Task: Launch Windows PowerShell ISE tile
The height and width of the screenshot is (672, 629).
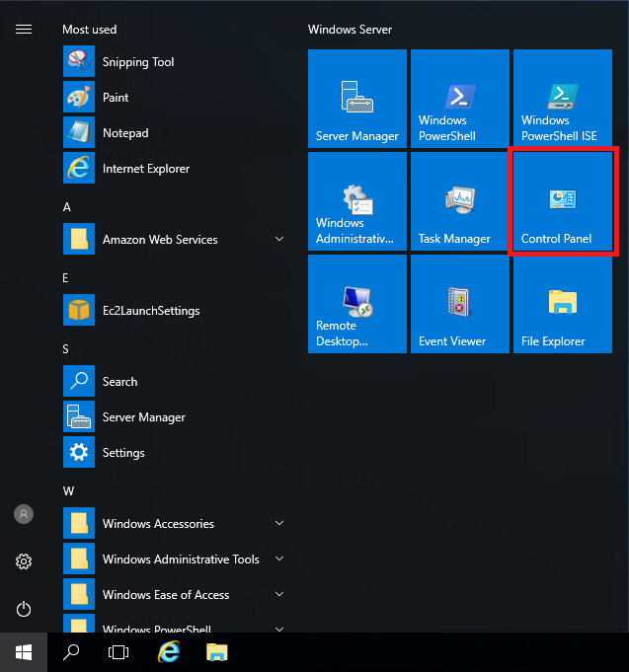Action: coord(562,99)
